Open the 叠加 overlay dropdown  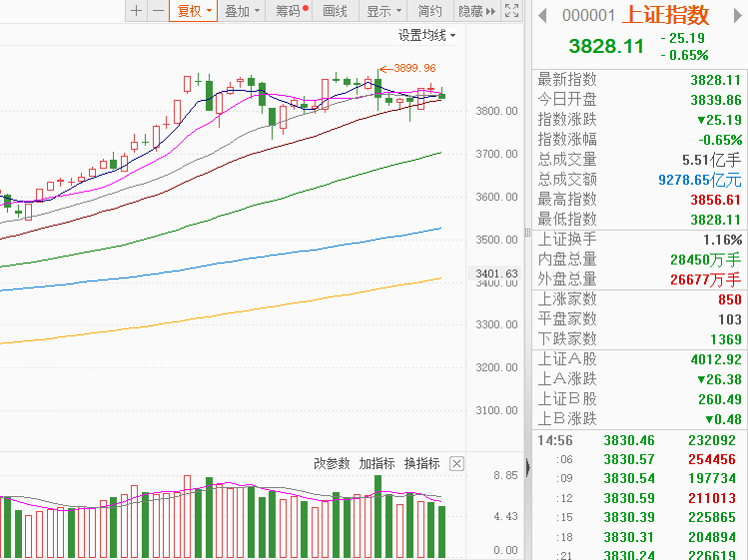pyautogui.click(x=243, y=11)
